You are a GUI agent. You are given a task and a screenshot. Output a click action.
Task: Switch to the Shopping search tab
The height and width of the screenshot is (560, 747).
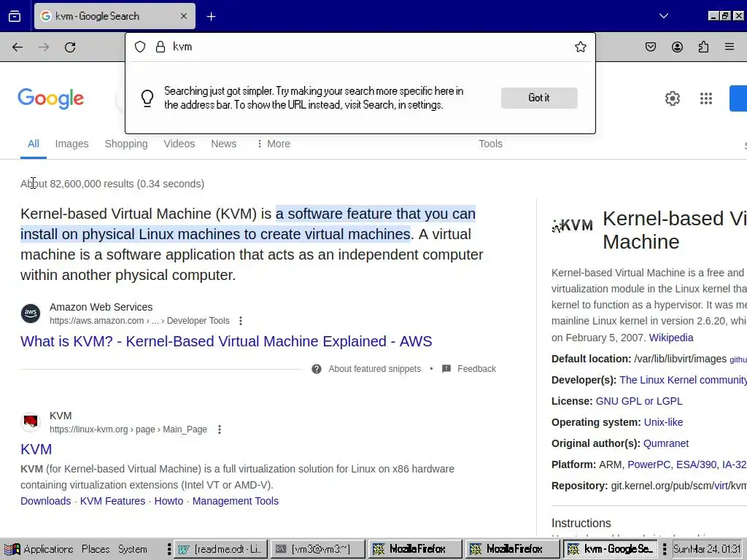click(126, 144)
